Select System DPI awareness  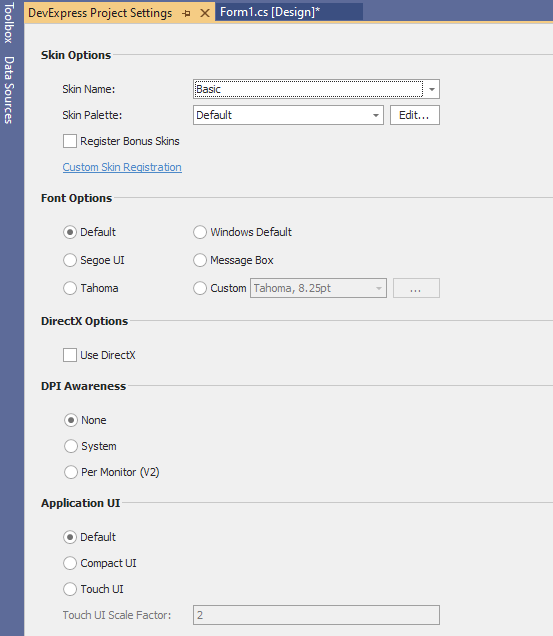(x=71, y=446)
